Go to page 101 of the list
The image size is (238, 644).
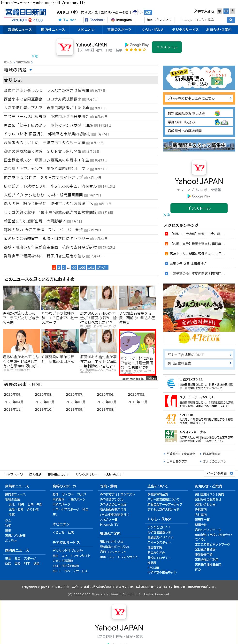point(91,267)
